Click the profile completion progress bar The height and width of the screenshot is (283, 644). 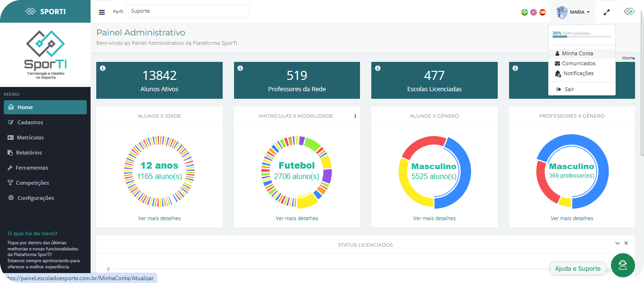point(582,36)
